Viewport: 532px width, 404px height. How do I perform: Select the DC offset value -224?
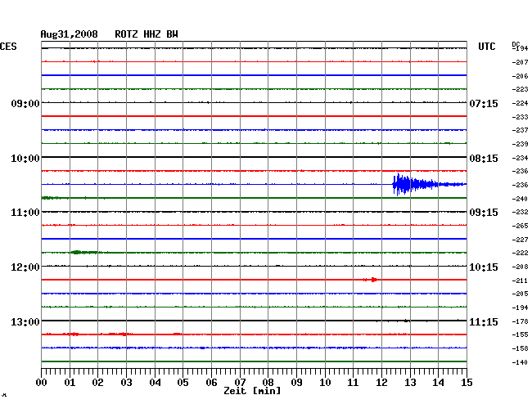click(x=520, y=103)
